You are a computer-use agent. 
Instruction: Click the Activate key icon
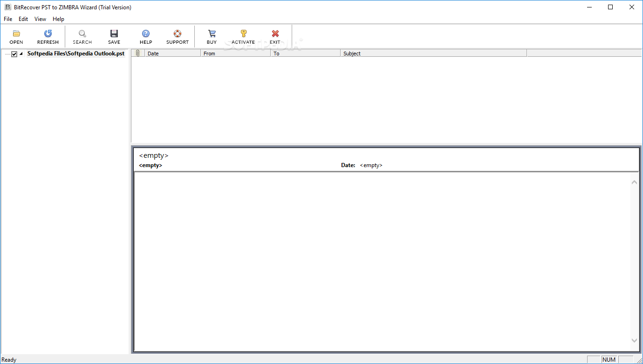[x=243, y=34]
